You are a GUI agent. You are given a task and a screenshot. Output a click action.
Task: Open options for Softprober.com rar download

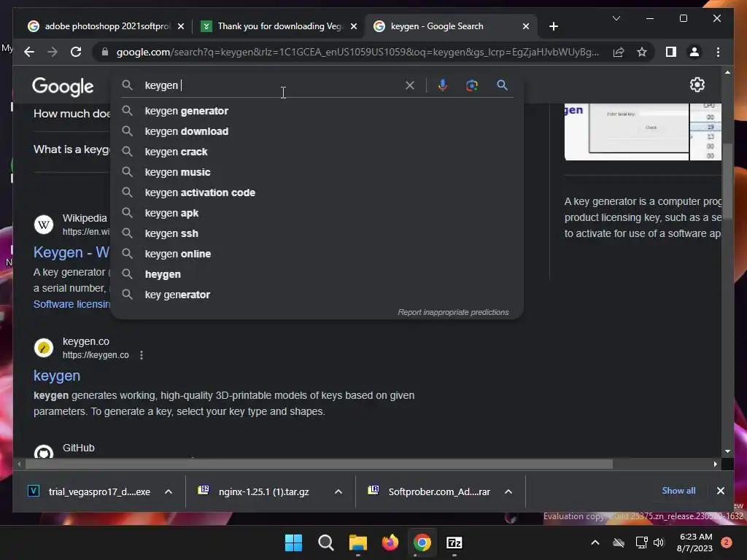[508, 492]
